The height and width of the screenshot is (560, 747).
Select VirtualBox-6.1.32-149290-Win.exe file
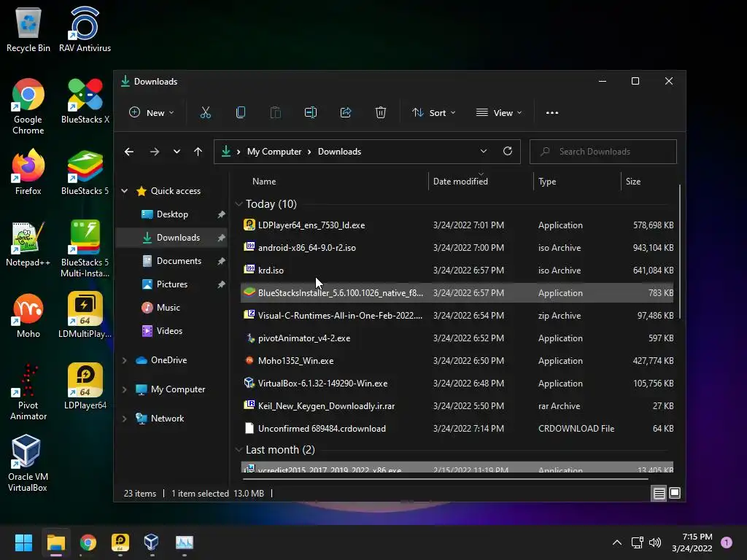tap(457, 384)
